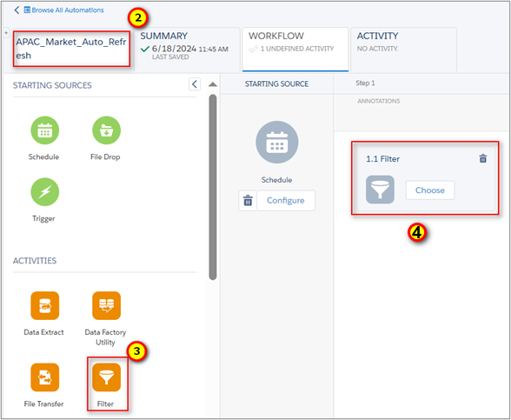
Task: Click the gray Schedule calendar icon in workflow
Action: coord(277,143)
